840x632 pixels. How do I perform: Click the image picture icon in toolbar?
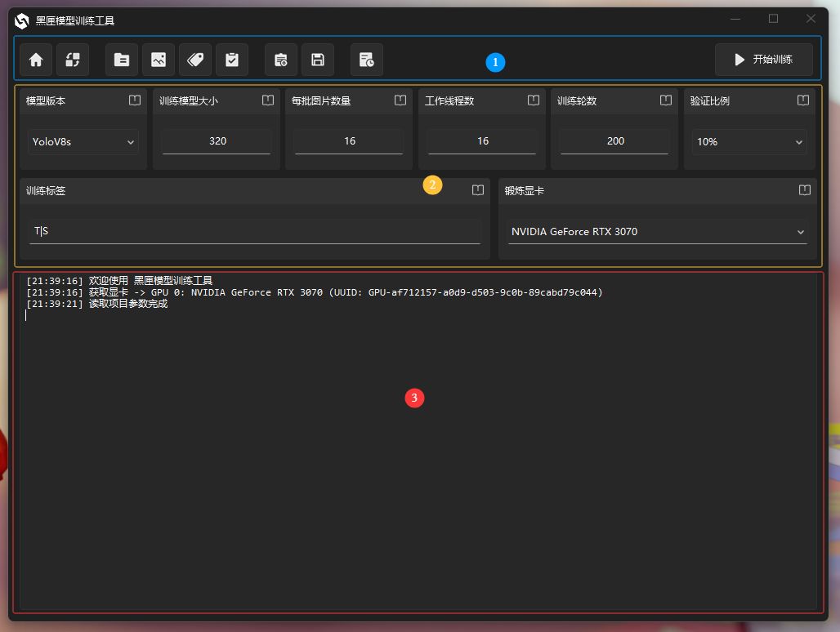159,60
